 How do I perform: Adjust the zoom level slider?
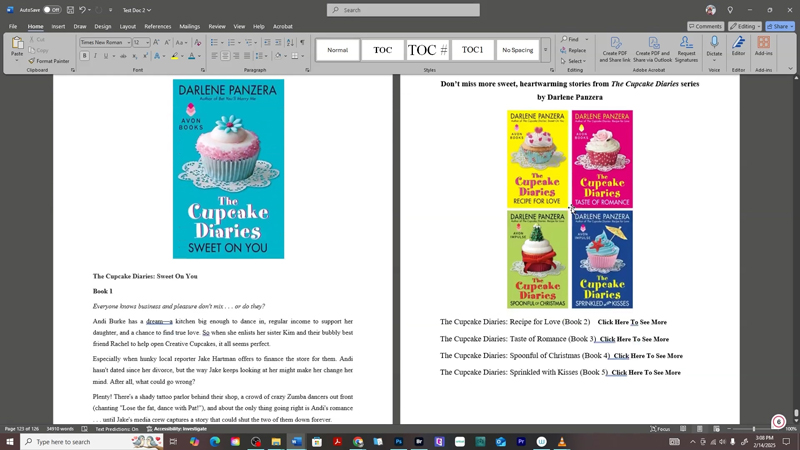click(754, 429)
